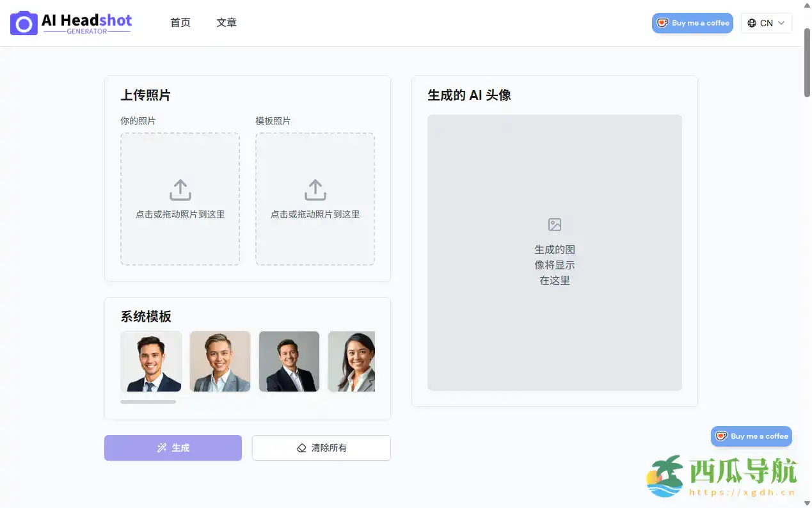
Task: Click the upload icon under 你的照片
Action: pyautogui.click(x=180, y=189)
